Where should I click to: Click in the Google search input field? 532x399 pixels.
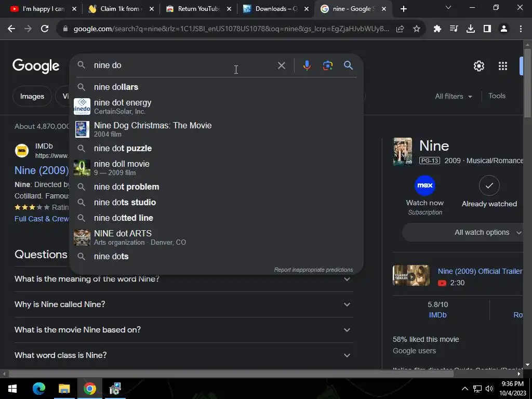coord(183,65)
